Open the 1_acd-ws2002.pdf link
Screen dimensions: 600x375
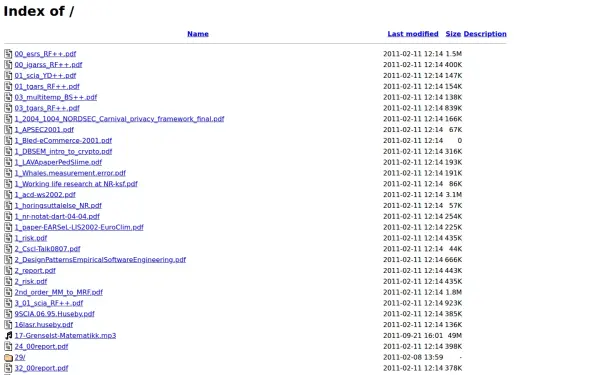click(x=45, y=195)
